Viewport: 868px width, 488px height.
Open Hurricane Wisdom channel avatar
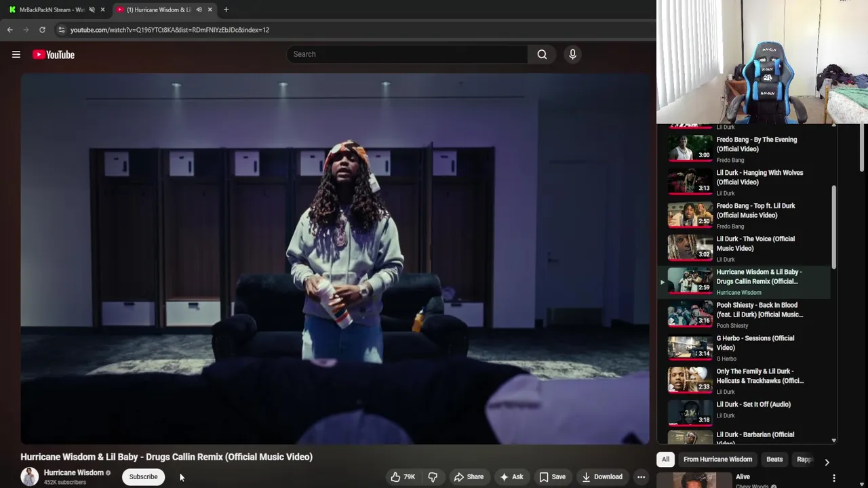tap(29, 476)
